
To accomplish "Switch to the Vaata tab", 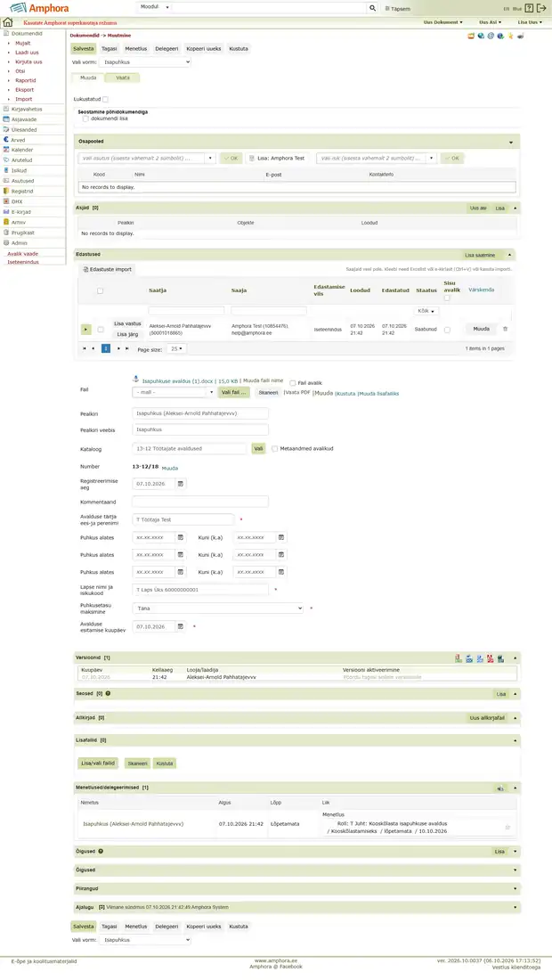I will 122,78.
